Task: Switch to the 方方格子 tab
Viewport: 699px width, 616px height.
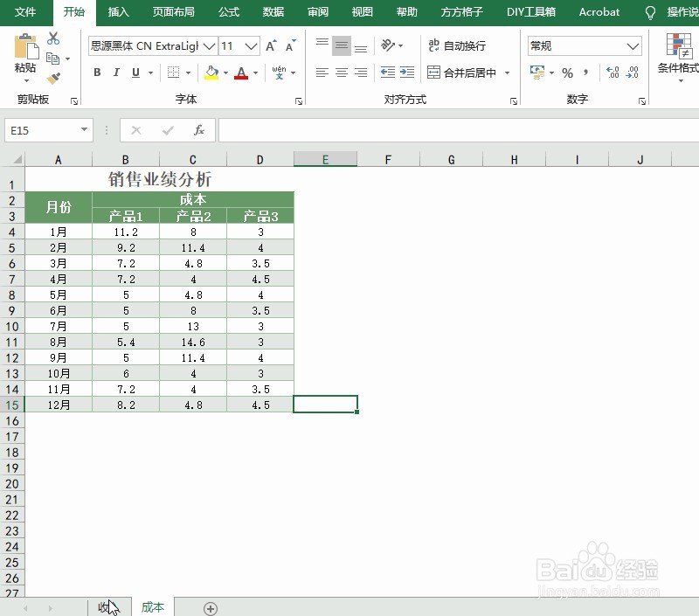Action: (x=462, y=12)
